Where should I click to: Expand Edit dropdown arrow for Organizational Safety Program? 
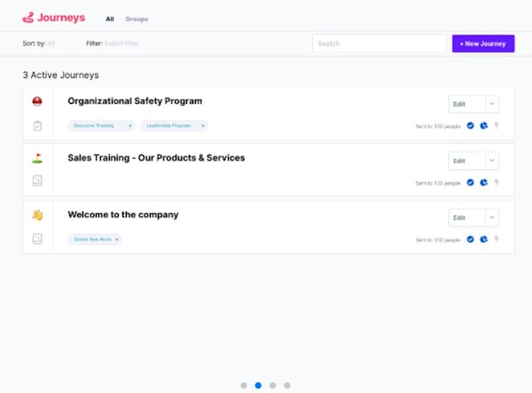[492, 104]
